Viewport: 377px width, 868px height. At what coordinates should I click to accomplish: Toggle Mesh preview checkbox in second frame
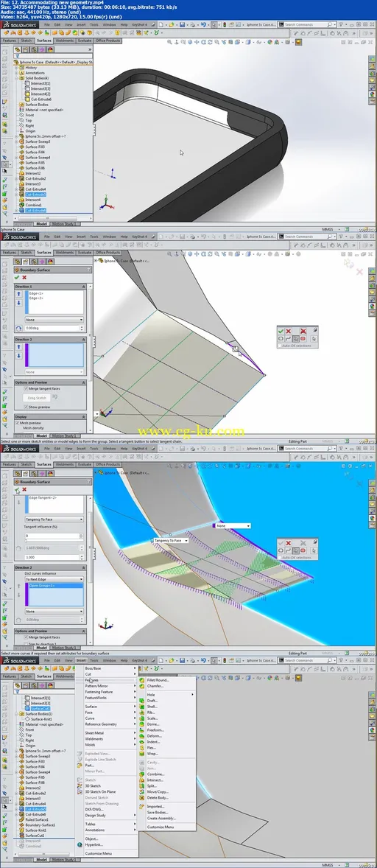(x=18, y=423)
